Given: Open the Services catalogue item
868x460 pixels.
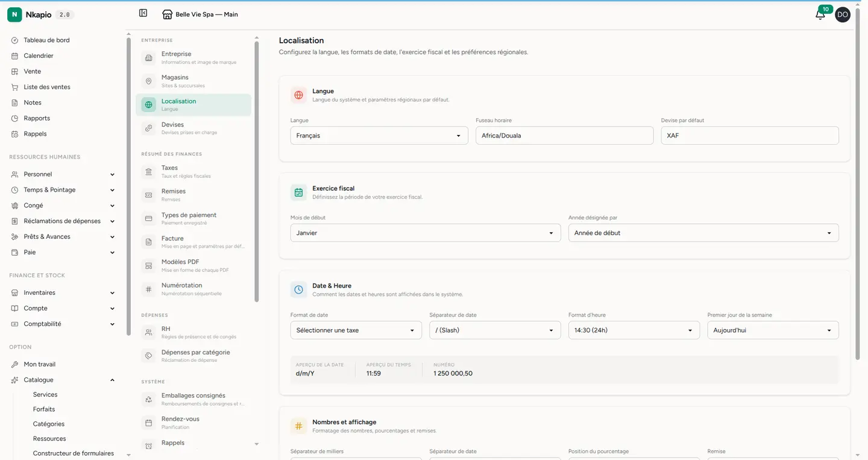Looking at the screenshot, I should click(x=45, y=395).
